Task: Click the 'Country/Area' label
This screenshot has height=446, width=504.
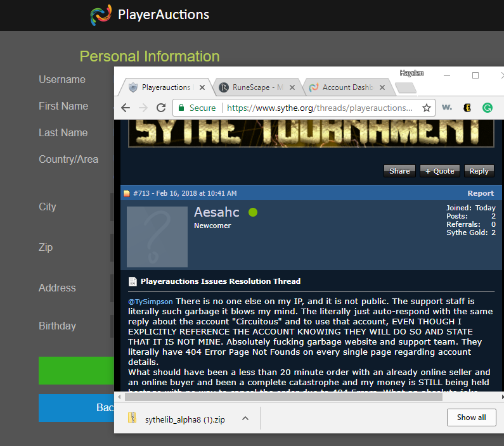Action: coord(68,159)
